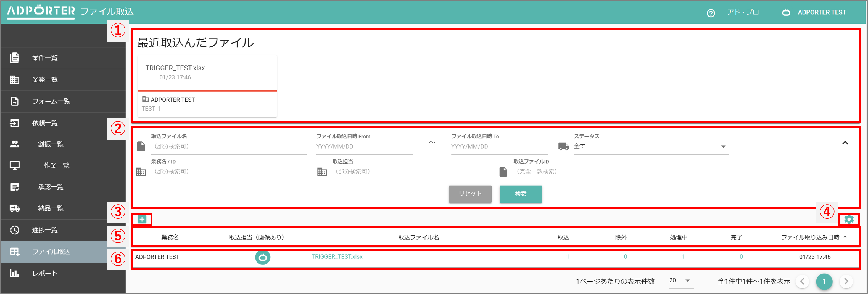Click the 承認一覧 approval icon
Screen dimensions: 868x294
coord(14,187)
